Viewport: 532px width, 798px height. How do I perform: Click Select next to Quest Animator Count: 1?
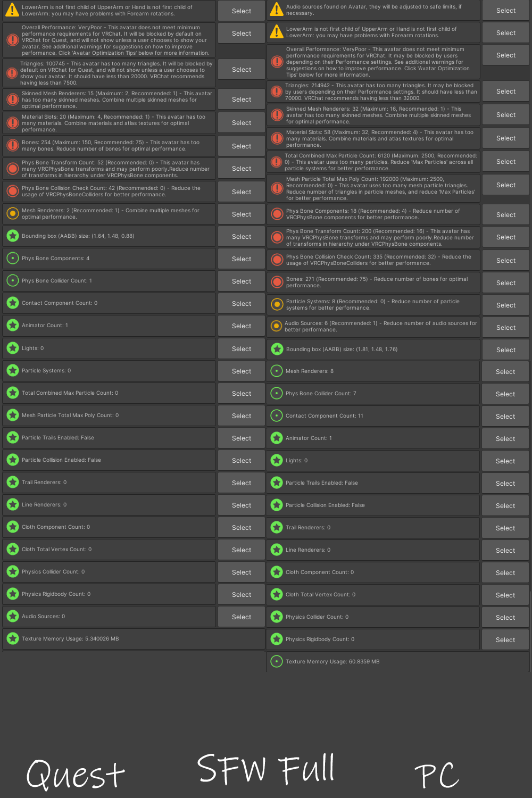pyautogui.click(x=242, y=326)
